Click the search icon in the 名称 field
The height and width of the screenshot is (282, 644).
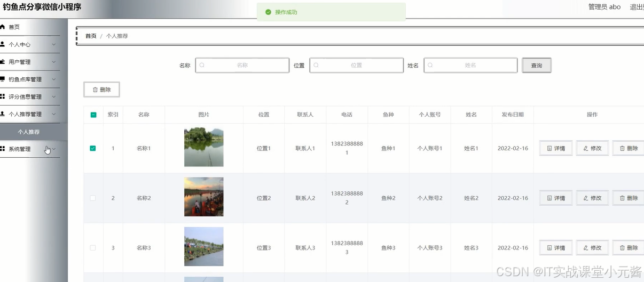tap(202, 65)
